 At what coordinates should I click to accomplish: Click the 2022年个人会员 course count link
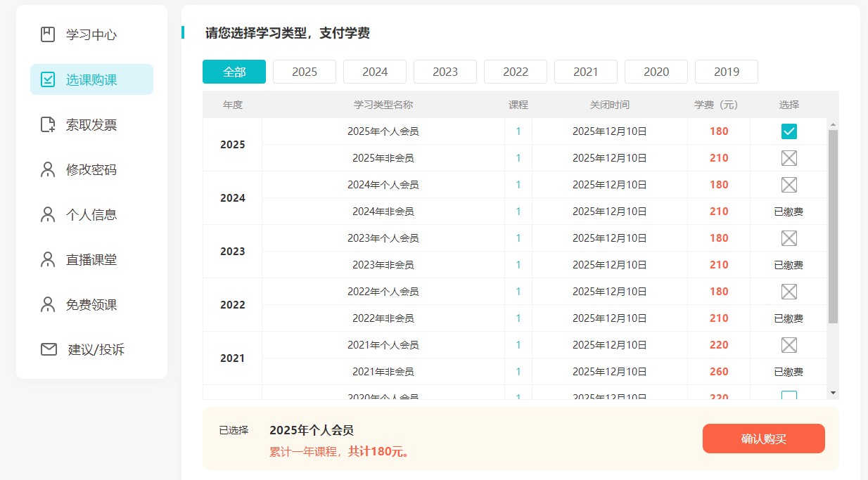pyautogui.click(x=518, y=291)
